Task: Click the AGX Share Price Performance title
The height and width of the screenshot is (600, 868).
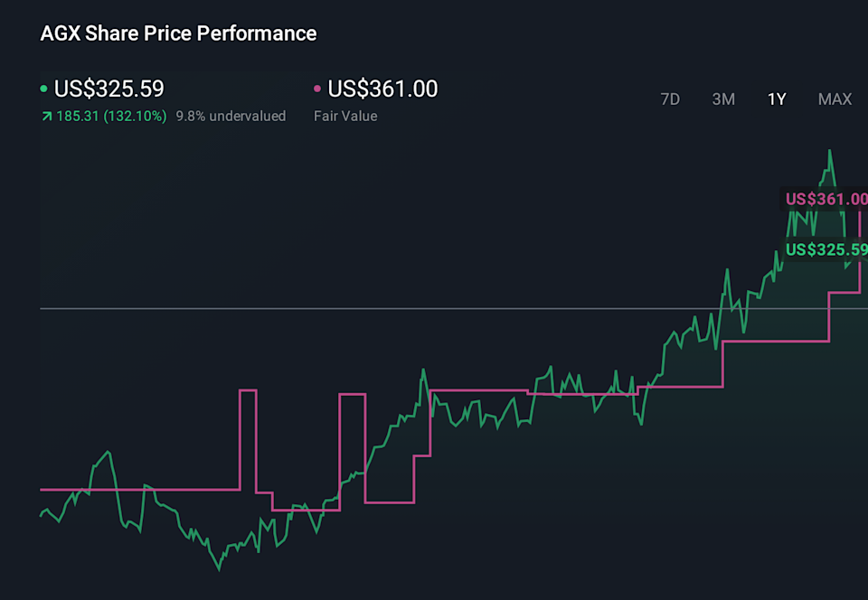Action: coord(179,34)
